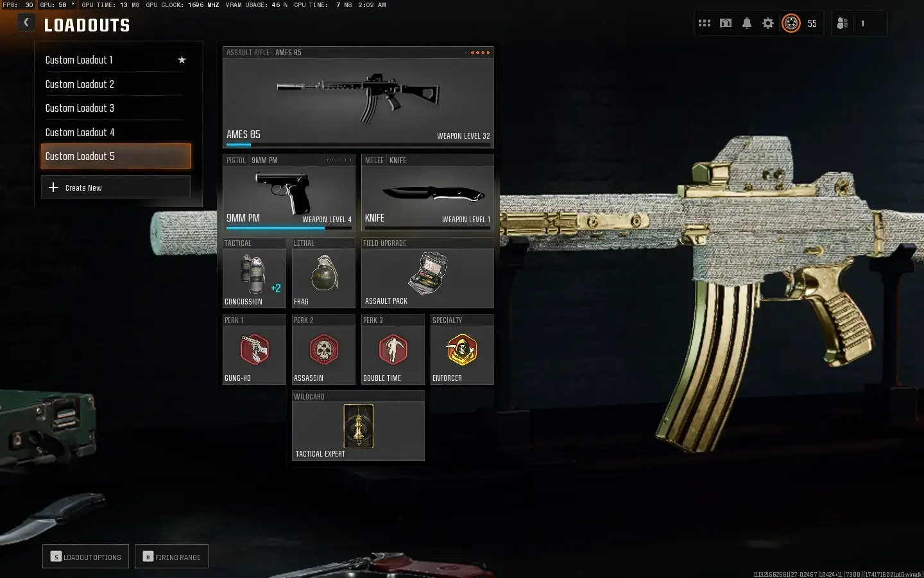Toggle Custom Loadout 1 as favorite star
Image resolution: width=924 pixels, height=578 pixels.
(182, 60)
